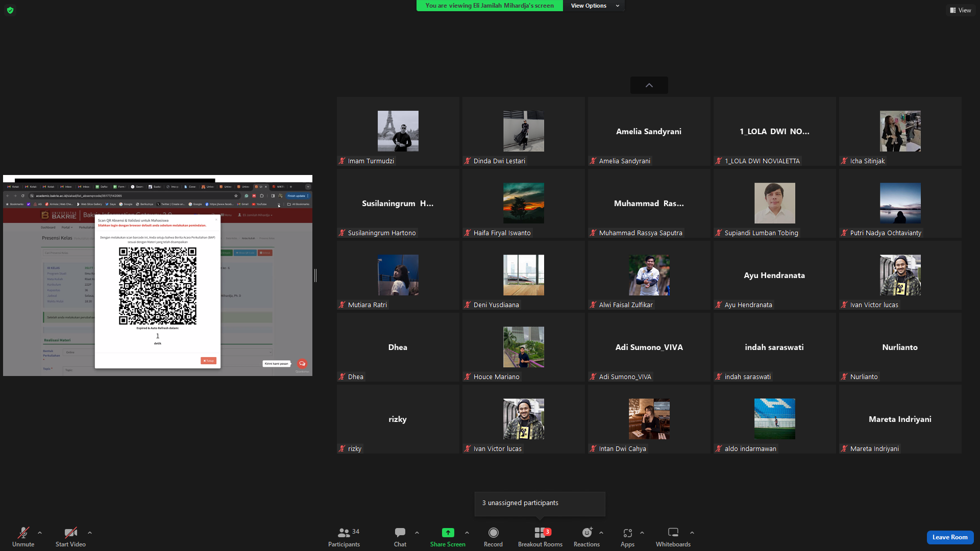Click muted mic icon beside Nurlianto

[844, 377]
